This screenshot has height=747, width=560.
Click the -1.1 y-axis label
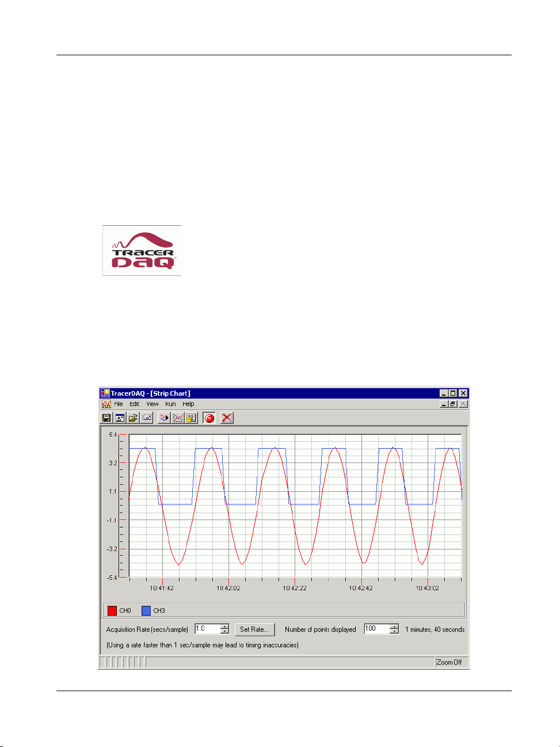pyautogui.click(x=112, y=520)
